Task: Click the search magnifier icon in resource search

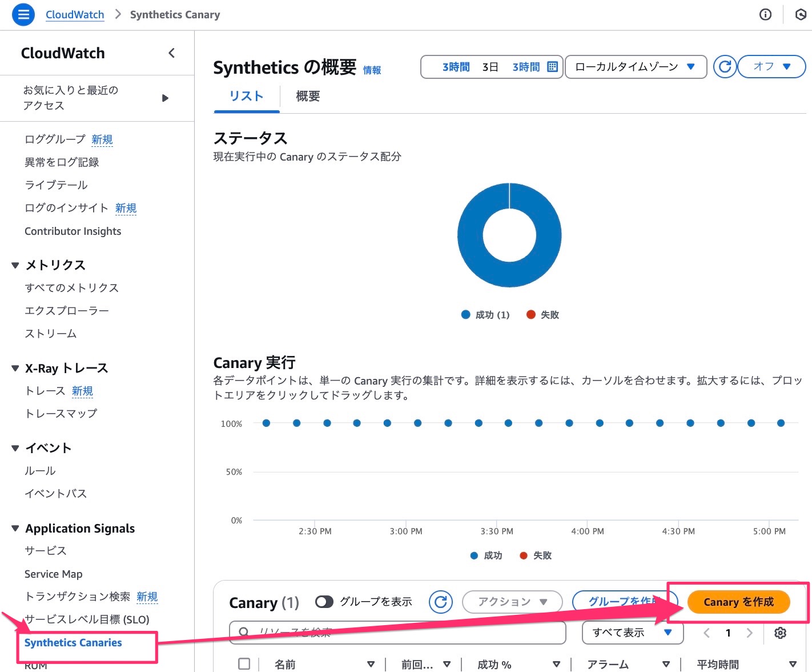Action: [244, 632]
